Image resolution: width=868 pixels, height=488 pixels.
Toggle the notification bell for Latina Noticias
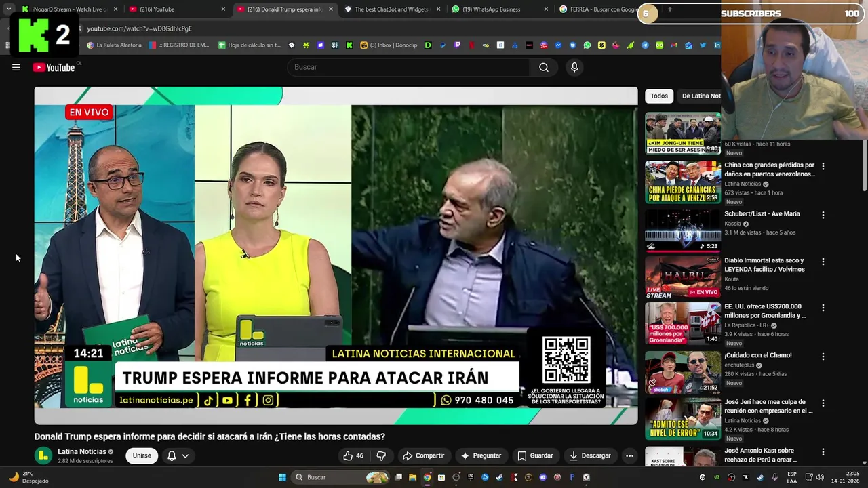(172, 455)
